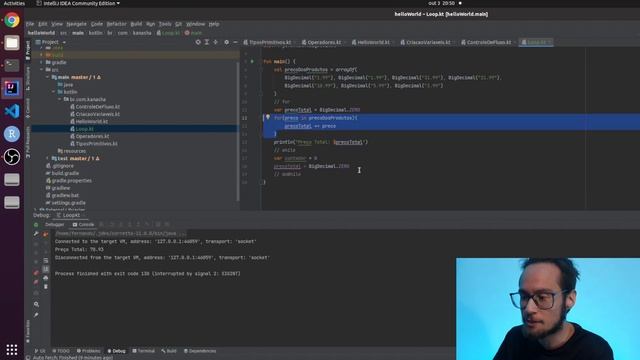The width and height of the screenshot is (640, 360).
Task: Click the mute breakpoints icon
Action: pos(36,282)
